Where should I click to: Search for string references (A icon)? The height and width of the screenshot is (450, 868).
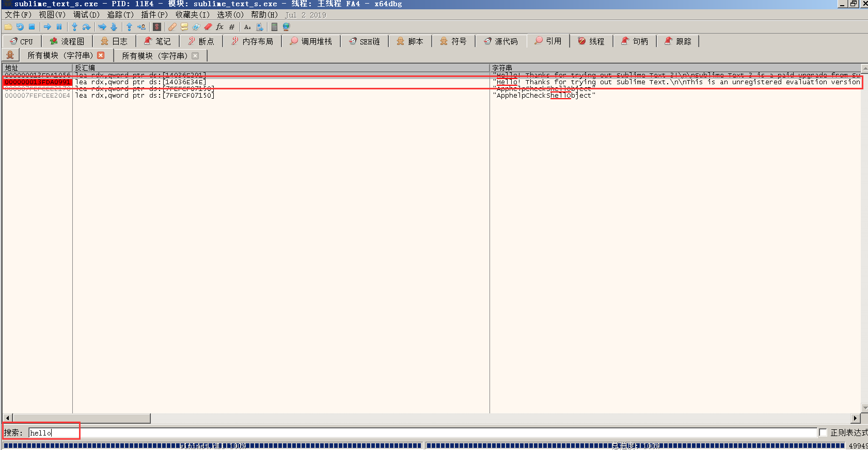coord(248,27)
